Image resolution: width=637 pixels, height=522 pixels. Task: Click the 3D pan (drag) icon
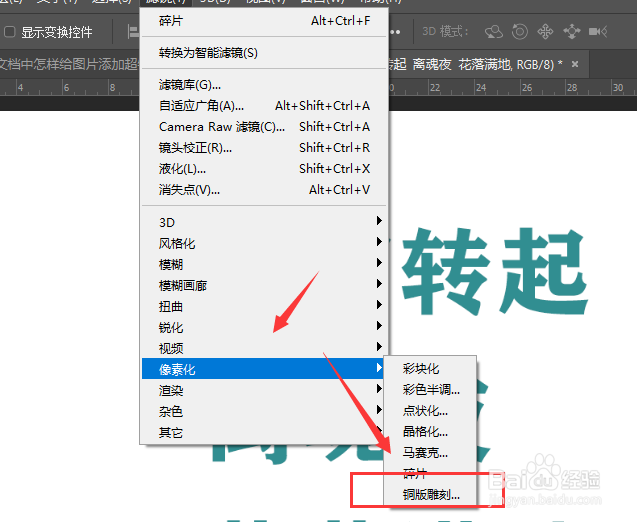(x=545, y=32)
